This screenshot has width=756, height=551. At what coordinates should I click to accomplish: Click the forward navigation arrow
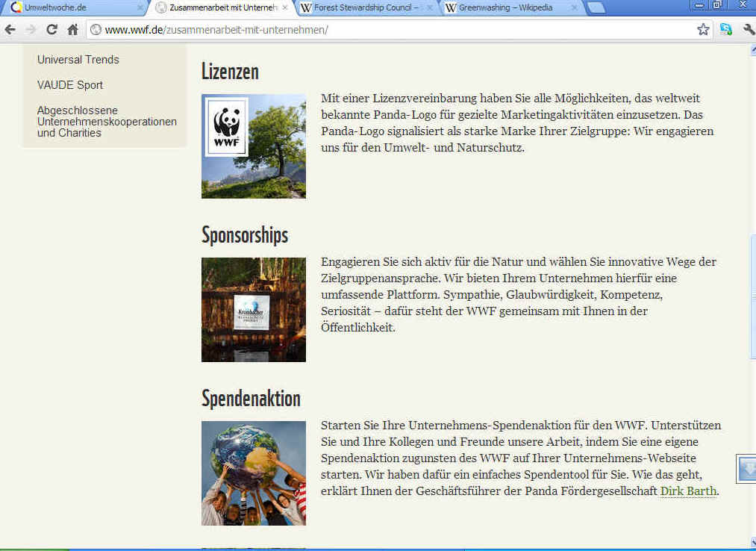coord(31,30)
